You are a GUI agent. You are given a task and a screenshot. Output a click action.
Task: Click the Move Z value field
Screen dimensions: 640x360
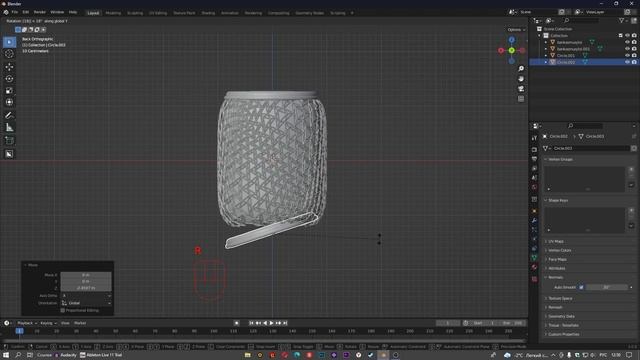pyautogui.click(x=86, y=288)
